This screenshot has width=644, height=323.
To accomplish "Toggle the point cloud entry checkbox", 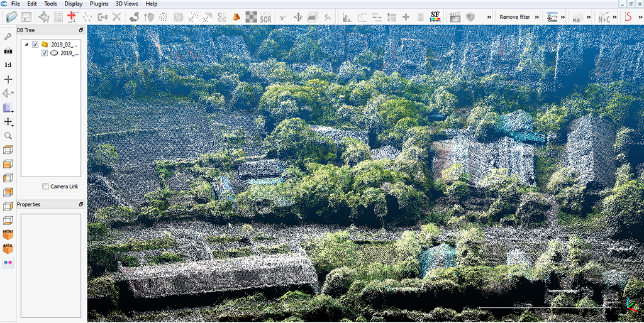I will coord(44,53).
